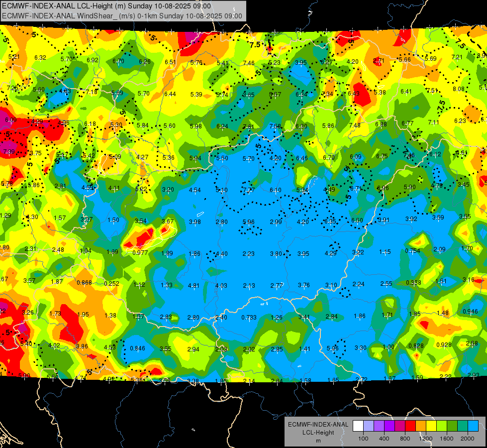Click the wind shear value 8.08
This screenshot has width=487, height=448.
click(459, 89)
